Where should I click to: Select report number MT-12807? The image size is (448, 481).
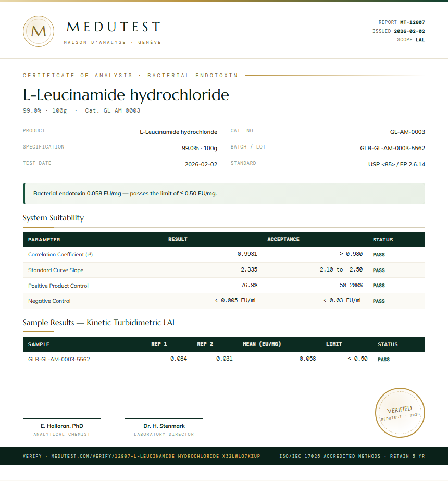413,22
